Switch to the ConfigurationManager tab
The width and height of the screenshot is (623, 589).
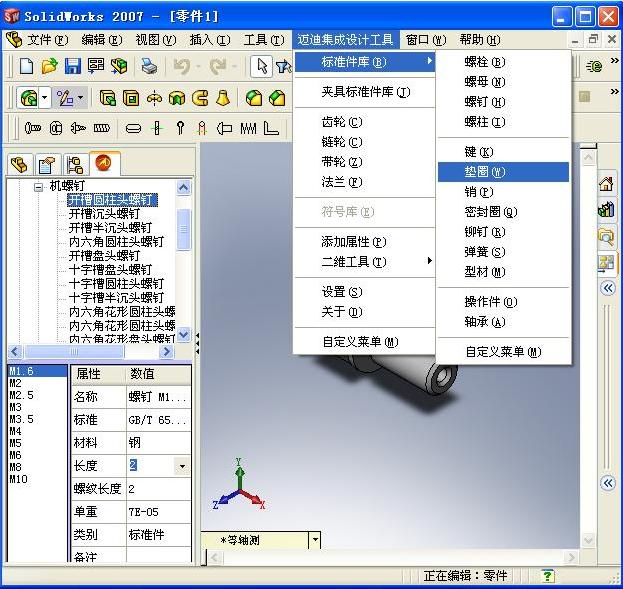tap(75, 165)
